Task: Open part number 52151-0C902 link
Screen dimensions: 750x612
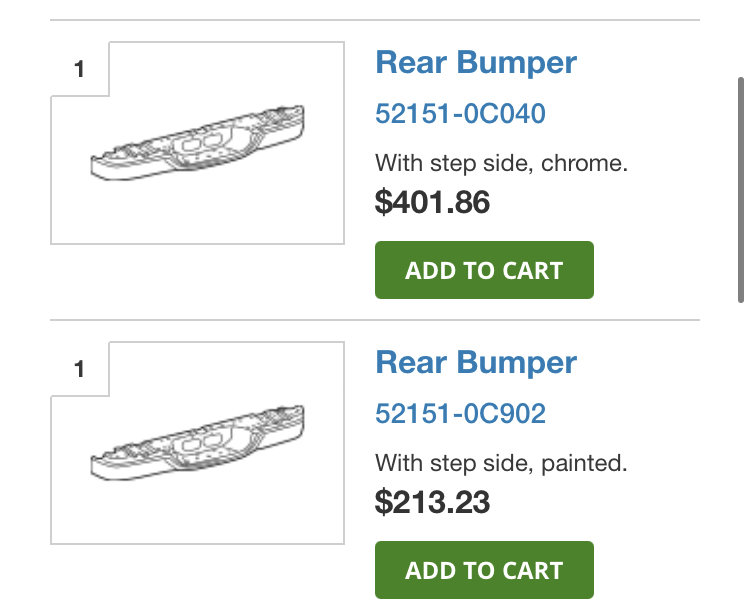Action: [460, 413]
